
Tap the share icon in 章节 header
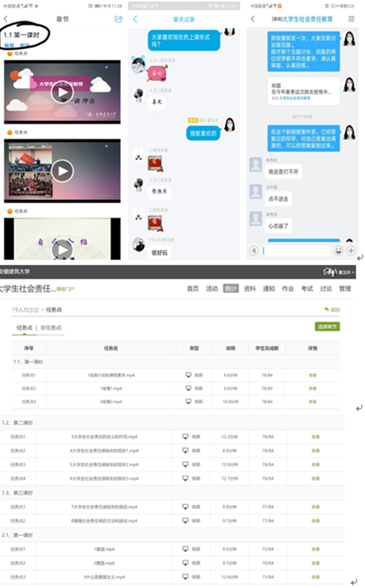(x=118, y=19)
